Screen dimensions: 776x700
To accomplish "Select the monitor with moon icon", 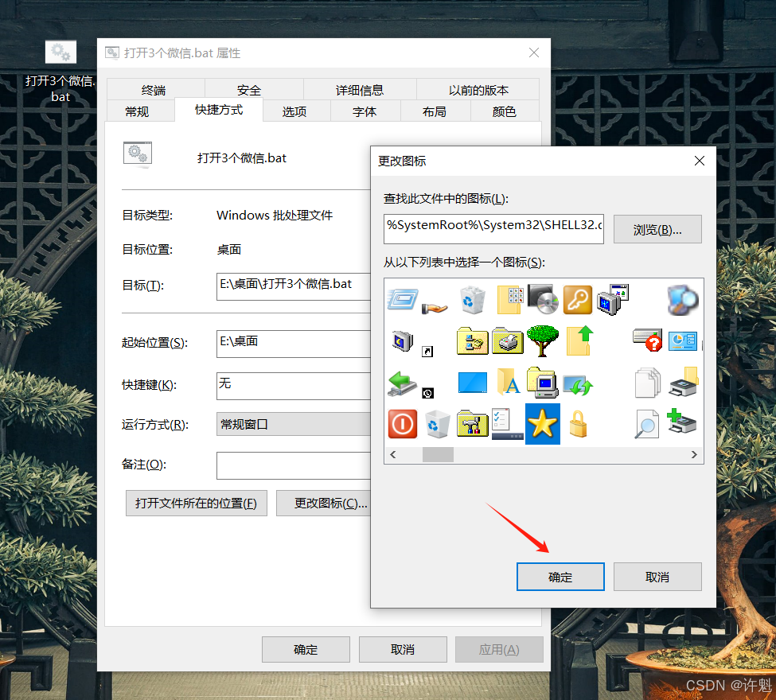I will click(403, 340).
